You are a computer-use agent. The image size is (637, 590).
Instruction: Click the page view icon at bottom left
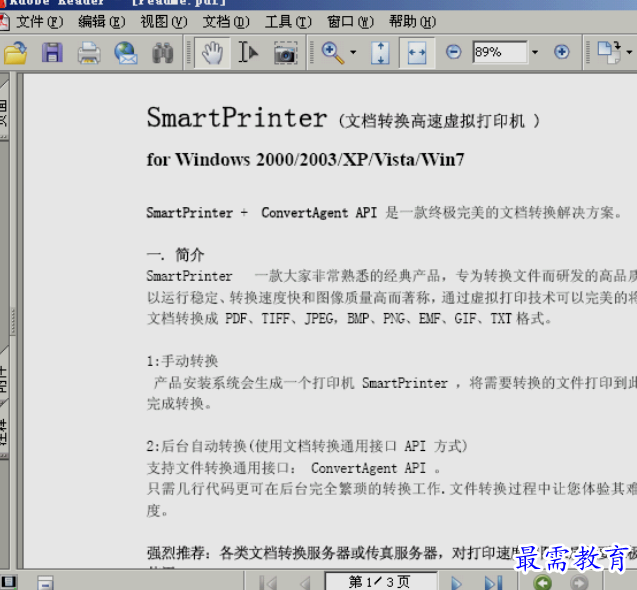point(8,583)
